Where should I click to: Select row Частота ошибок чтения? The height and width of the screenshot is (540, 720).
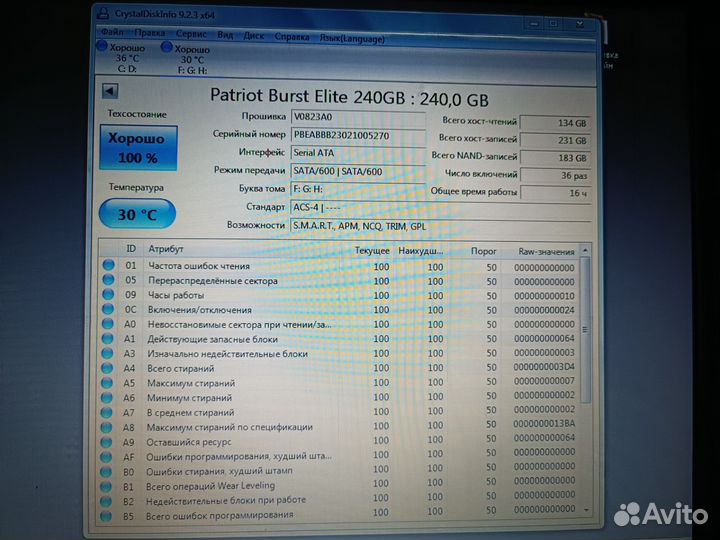click(339, 266)
